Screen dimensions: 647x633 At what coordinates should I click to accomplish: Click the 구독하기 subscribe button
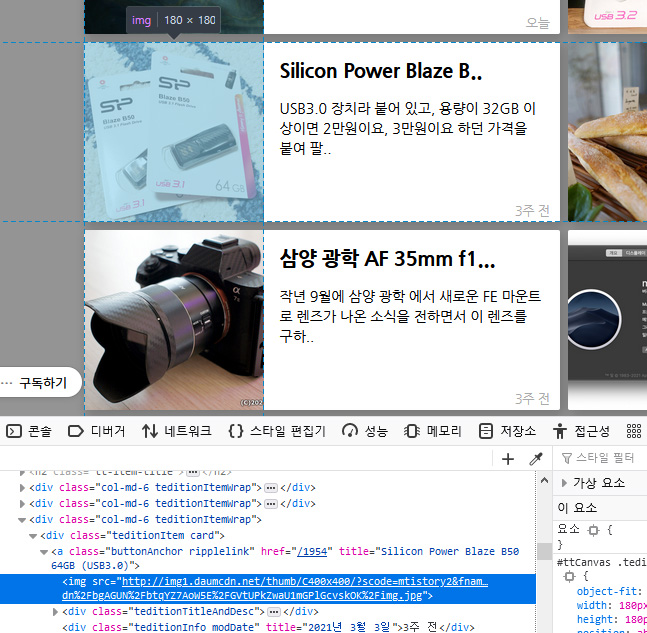click(43, 383)
